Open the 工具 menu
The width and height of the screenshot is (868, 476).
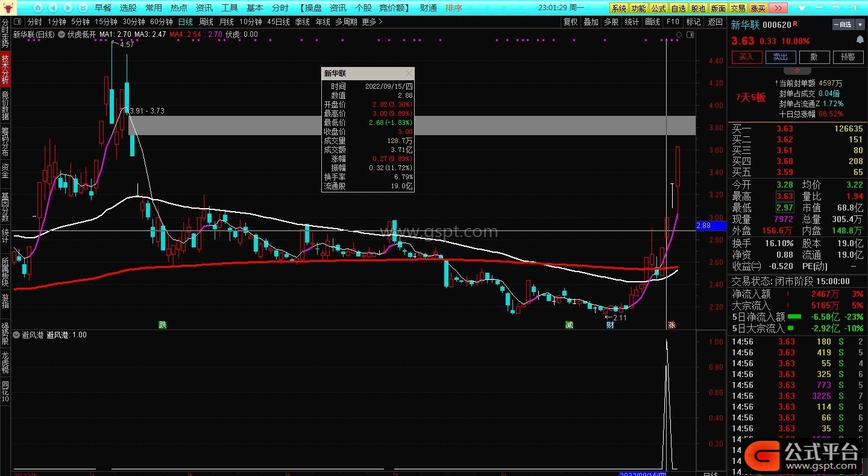pos(230,8)
